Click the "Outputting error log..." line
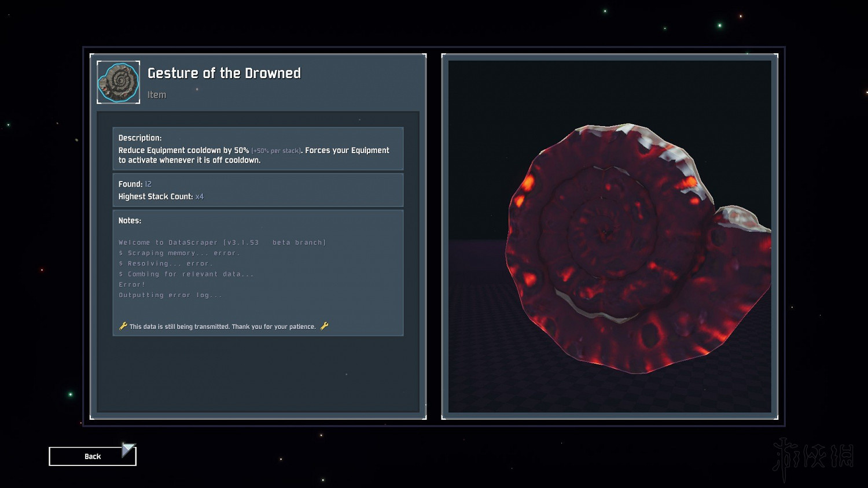 (x=170, y=295)
